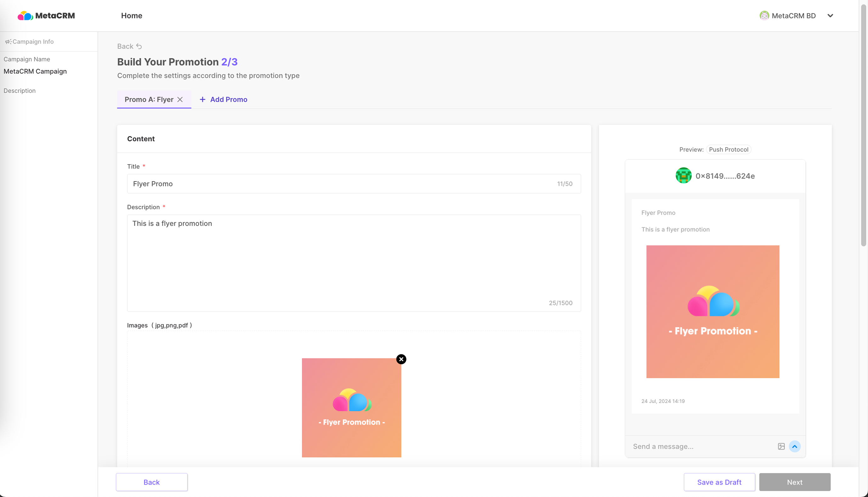This screenshot has width=868, height=497.
Task: Click the plus icon for Add Promo
Action: [x=203, y=99]
